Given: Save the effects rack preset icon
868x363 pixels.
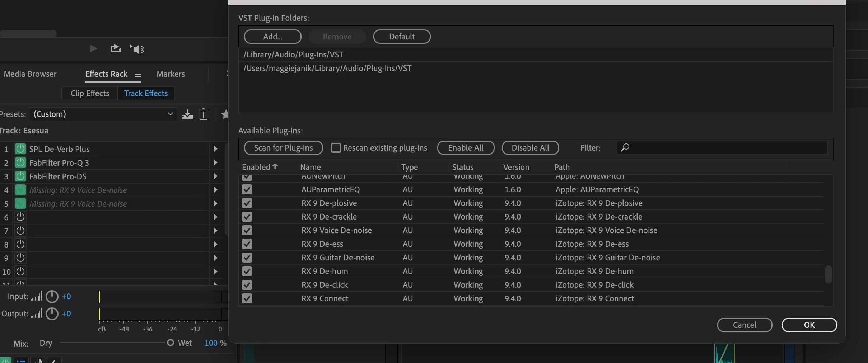Looking at the screenshot, I should coord(187,114).
